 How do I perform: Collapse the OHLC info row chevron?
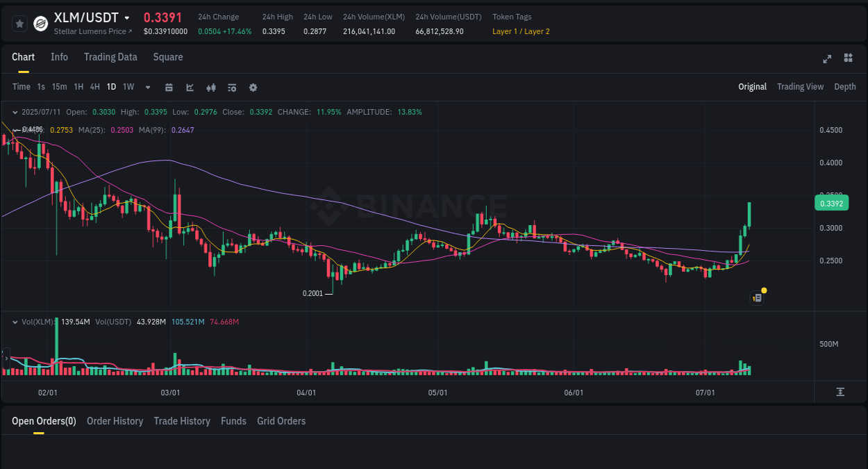[x=15, y=112]
